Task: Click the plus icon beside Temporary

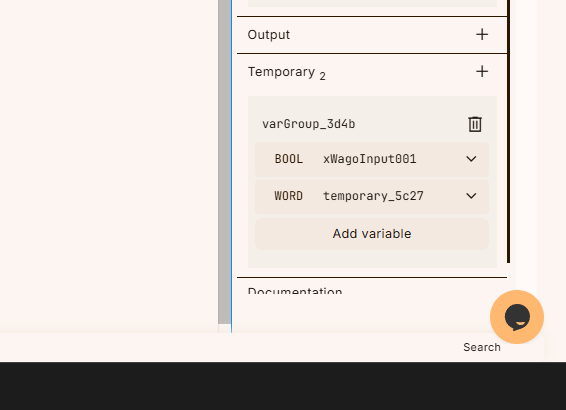Action: click(482, 71)
